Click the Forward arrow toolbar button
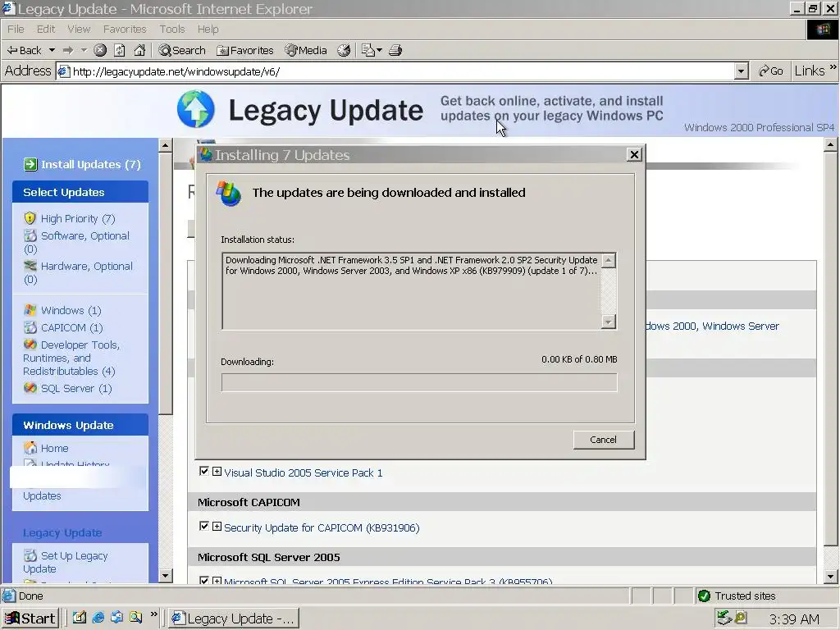Screen dimensions: 840x630 (68, 50)
